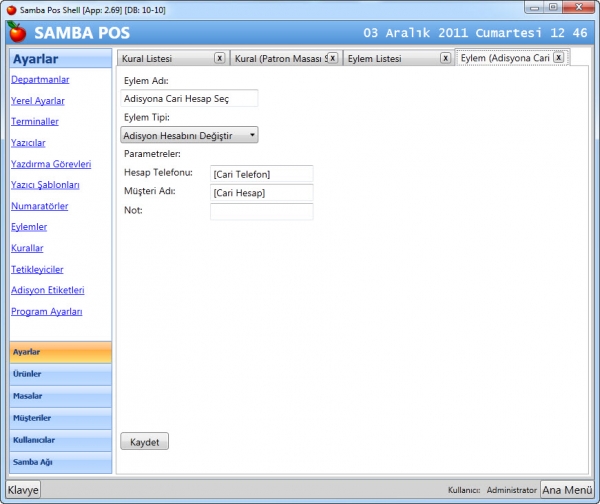Open the on-screen Klavye button
Screen dimensions: 600x504
(x=23, y=490)
